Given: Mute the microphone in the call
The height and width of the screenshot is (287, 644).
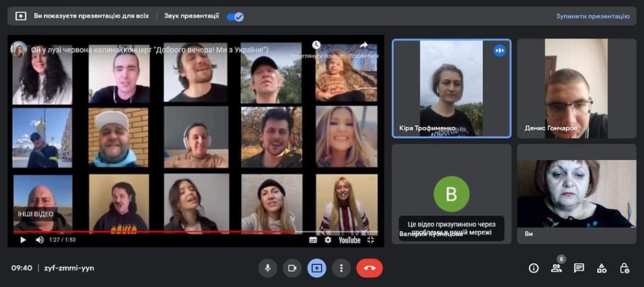Looking at the screenshot, I should (268, 268).
